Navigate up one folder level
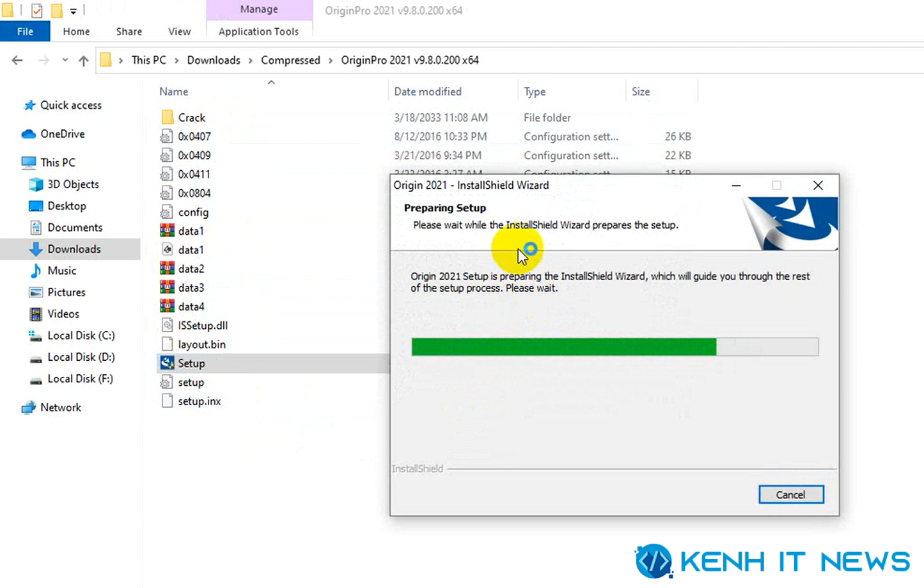 pos(83,60)
